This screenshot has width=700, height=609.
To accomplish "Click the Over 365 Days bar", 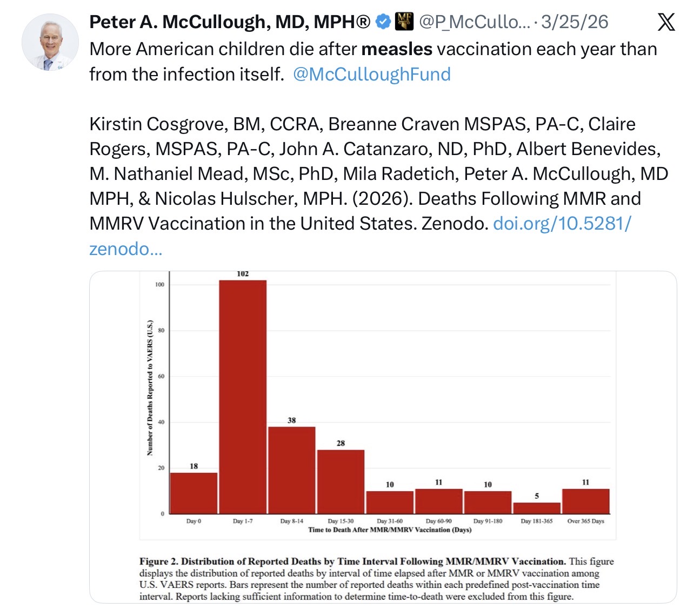I will click(x=586, y=501).
